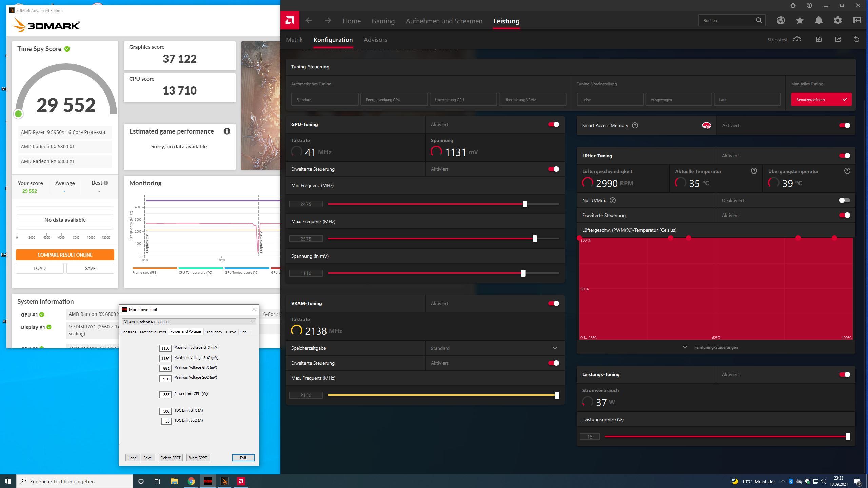Click the Suchen search field
868x488 pixels.
[x=727, y=20]
